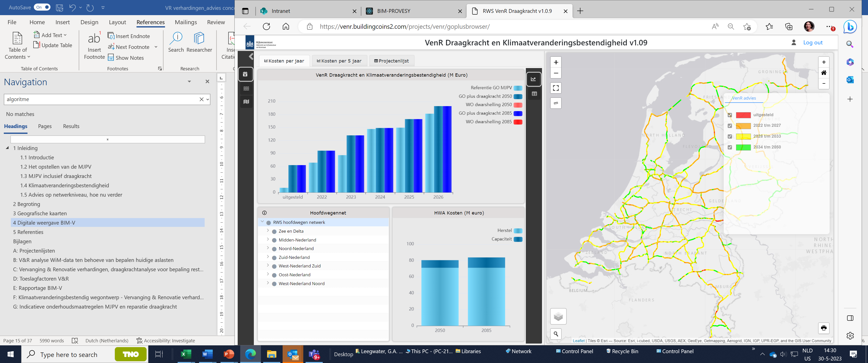This screenshot has height=363, width=868.
Task: Select table view icon in dark panel
Action: coord(534,94)
